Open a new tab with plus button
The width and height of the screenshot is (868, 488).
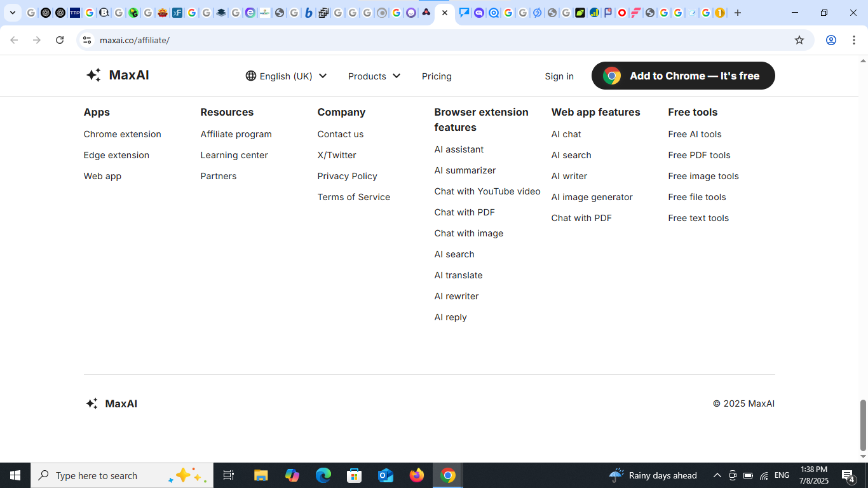click(x=738, y=13)
